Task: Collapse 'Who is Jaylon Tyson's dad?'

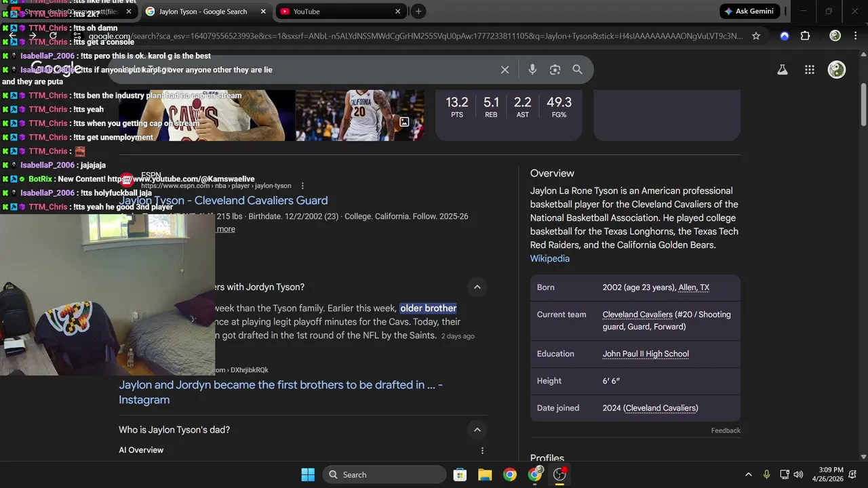Action: tap(477, 430)
